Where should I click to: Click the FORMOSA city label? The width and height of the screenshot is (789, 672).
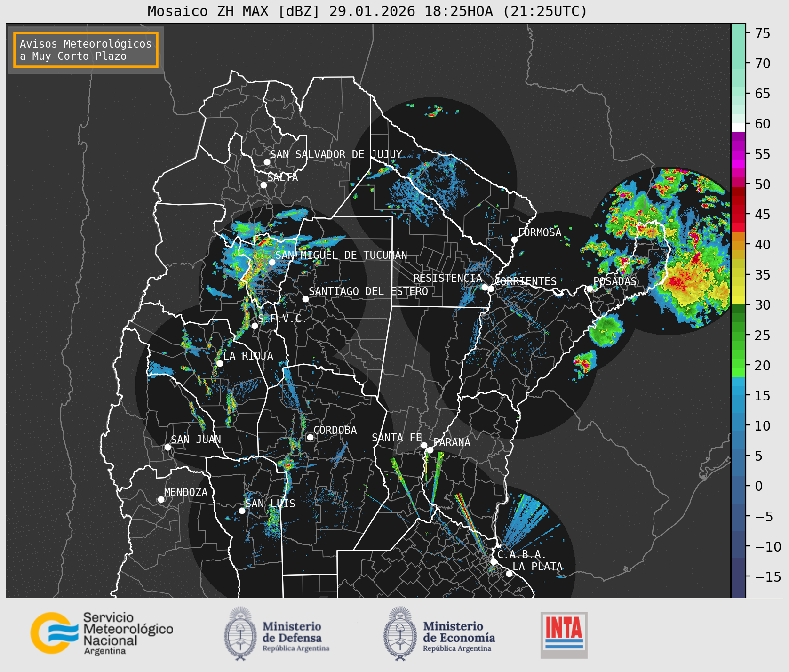540,232
